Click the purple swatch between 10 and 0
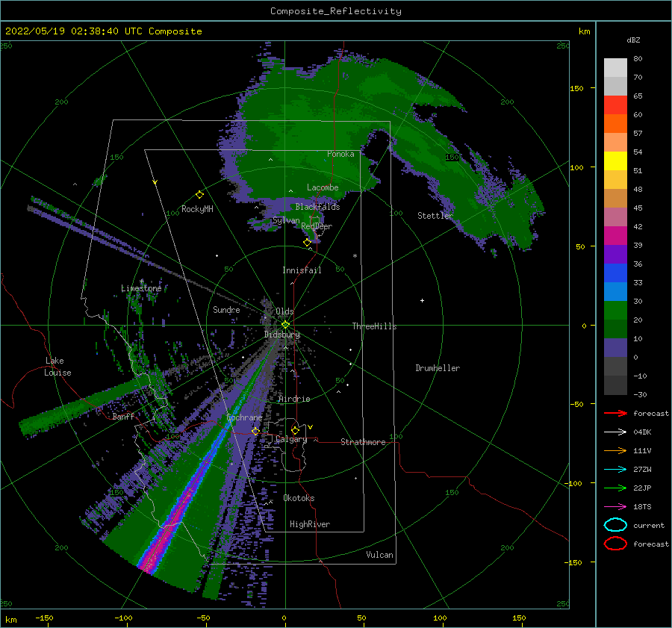The width and height of the screenshot is (672, 628). (x=615, y=347)
